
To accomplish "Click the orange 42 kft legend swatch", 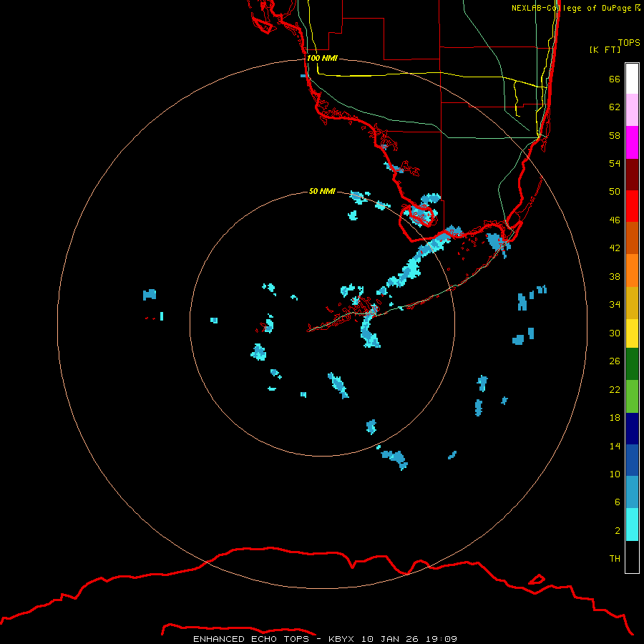I will [x=632, y=270].
